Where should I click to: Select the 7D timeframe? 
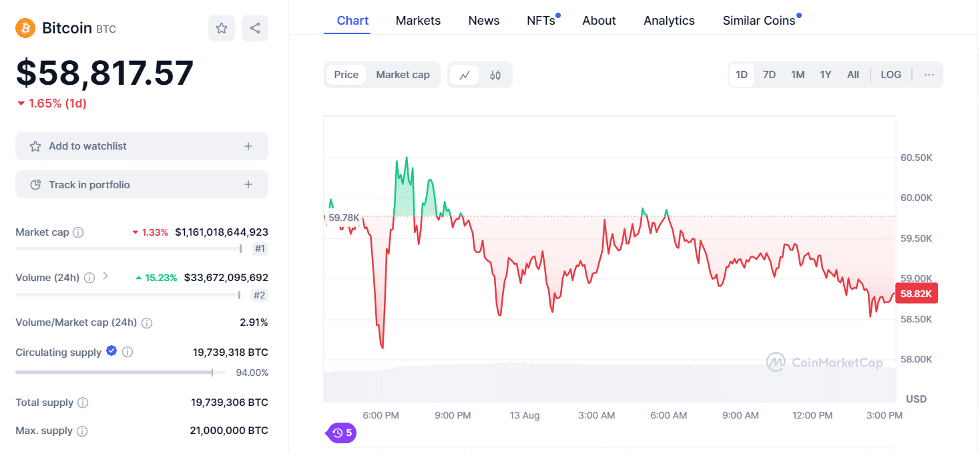coord(769,74)
